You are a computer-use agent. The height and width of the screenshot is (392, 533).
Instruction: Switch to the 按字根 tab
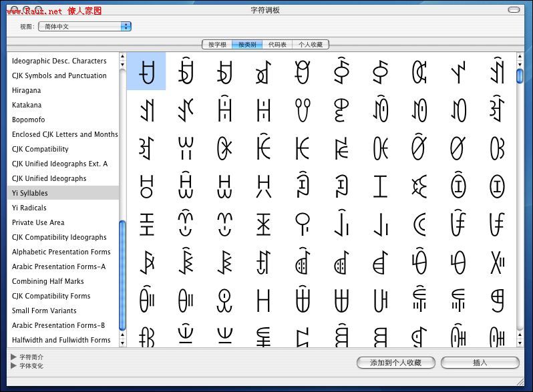click(x=217, y=45)
